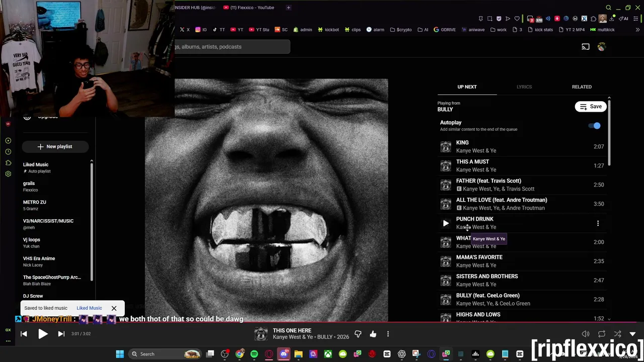Screen dimensions: 644x362
Task: Skip to the next track
Action: pos(61,334)
